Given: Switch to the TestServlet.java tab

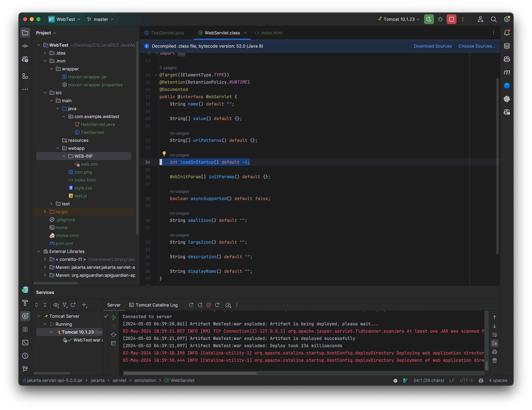Looking at the screenshot, I should [x=167, y=32].
